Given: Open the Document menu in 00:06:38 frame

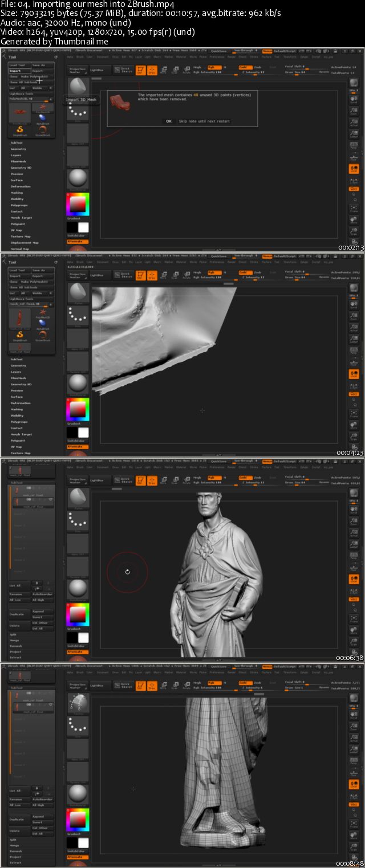Looking at the screenshot, I should [104, 467].
